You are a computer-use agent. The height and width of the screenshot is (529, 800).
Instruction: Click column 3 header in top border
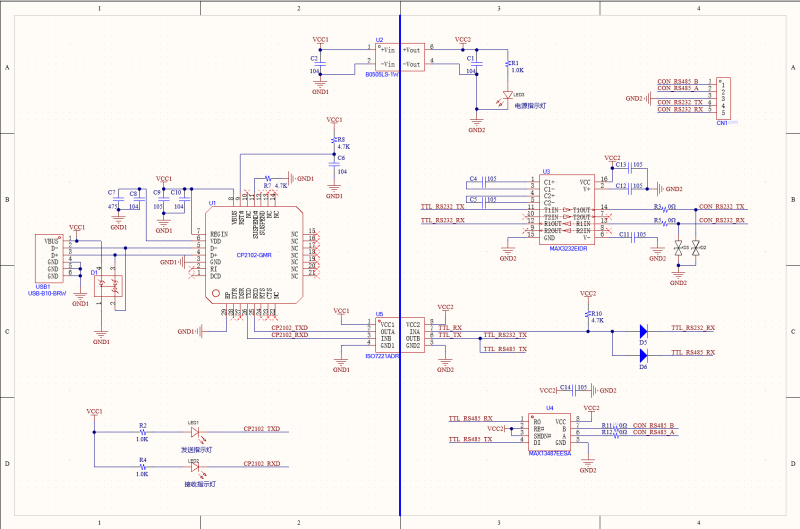point(498,7)
